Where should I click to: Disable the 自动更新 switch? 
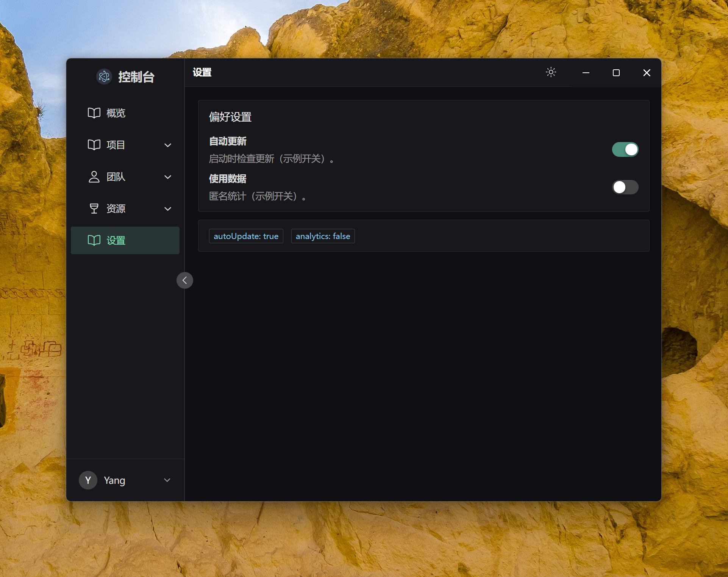click(625, 149)
